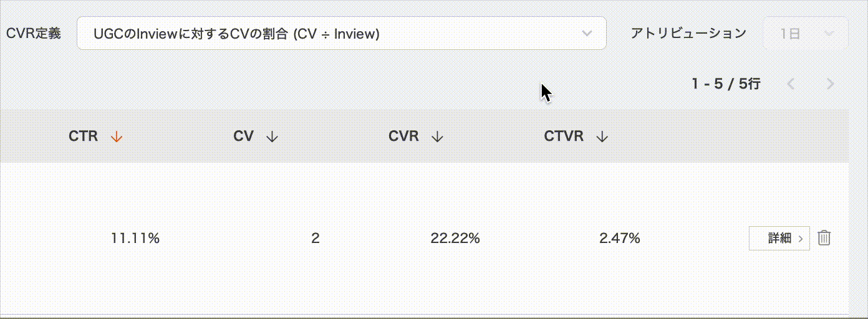868x319 pixels.
Task: Click the CTVR column header label
Action: click(x=564, y=136)
